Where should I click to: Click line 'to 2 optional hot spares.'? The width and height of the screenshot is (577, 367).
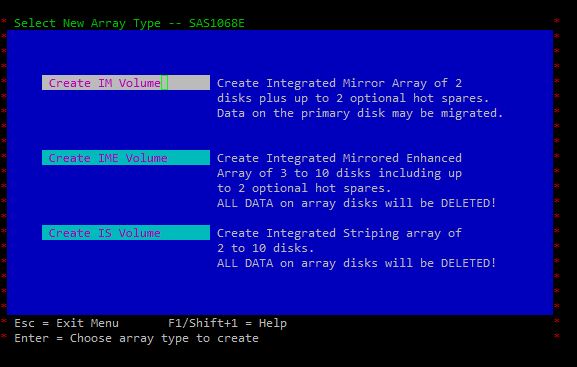[304, 188]
